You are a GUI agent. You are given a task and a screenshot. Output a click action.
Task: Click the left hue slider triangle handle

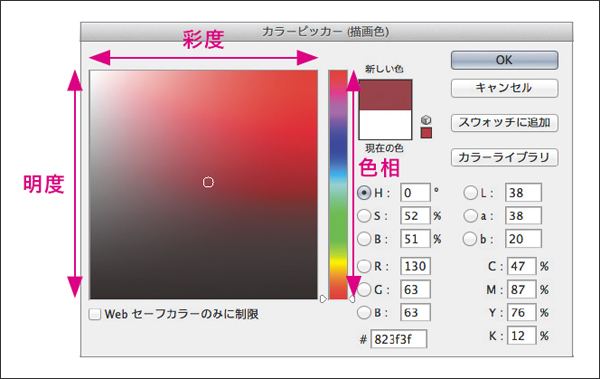tap(323, 299)
